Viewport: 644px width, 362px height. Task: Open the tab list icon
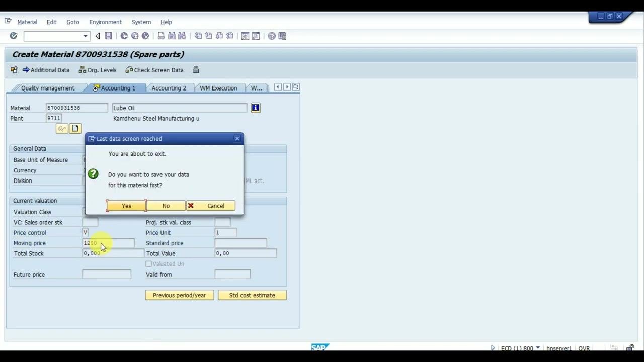pyautogui.click(x=296, y=87)
